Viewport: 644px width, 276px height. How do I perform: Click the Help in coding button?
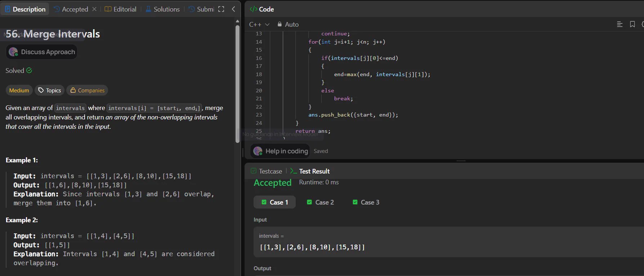281,151
